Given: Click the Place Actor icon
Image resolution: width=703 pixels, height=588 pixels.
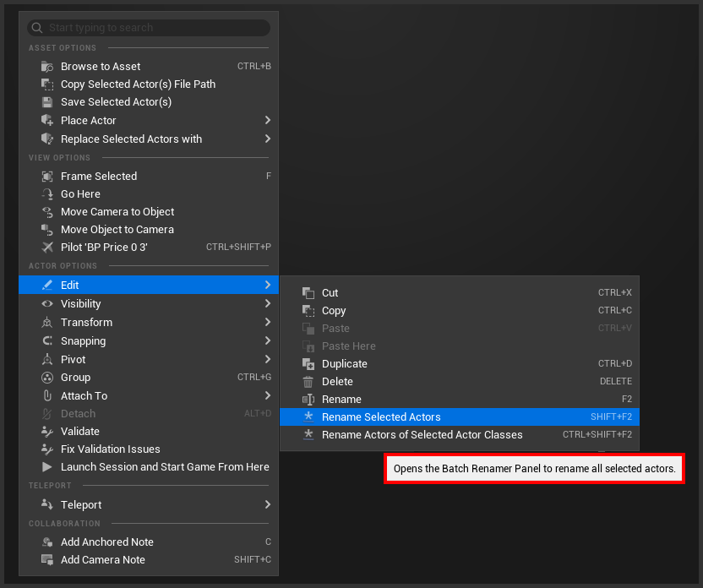Looking at the screenshot, I should tap(47, 120).
